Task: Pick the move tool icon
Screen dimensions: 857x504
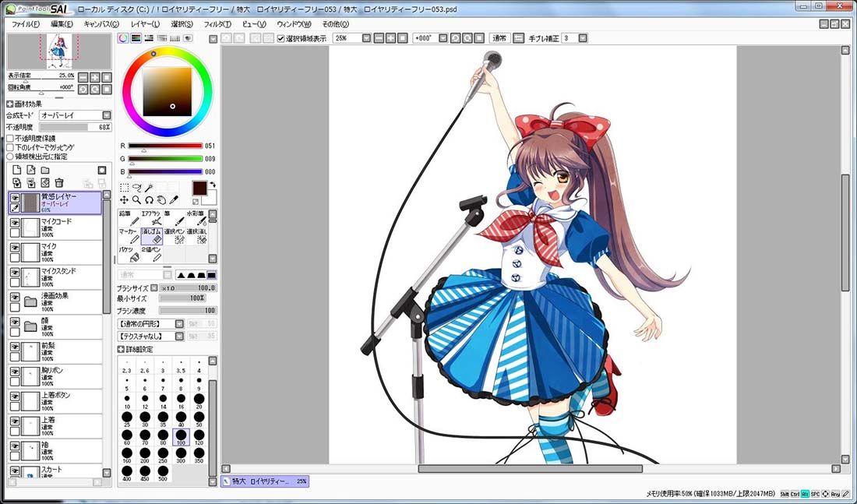Action: click(124, 200)
